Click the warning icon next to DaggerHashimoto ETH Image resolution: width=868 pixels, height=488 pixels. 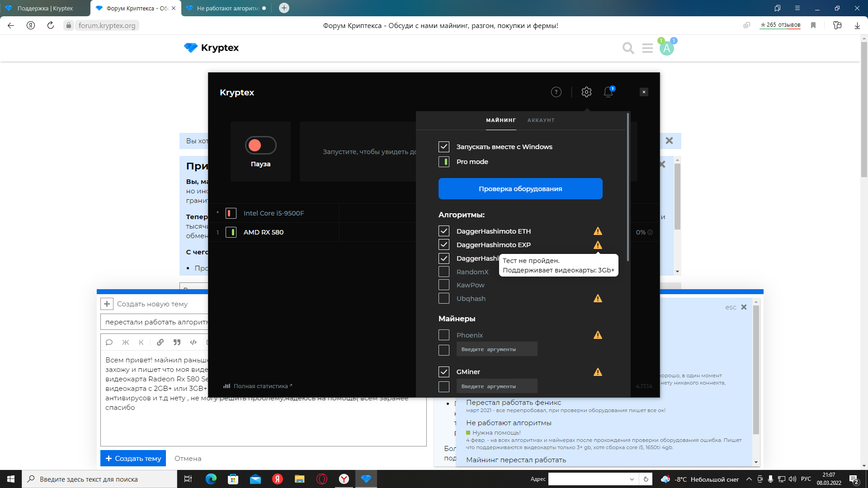[597, 231]
